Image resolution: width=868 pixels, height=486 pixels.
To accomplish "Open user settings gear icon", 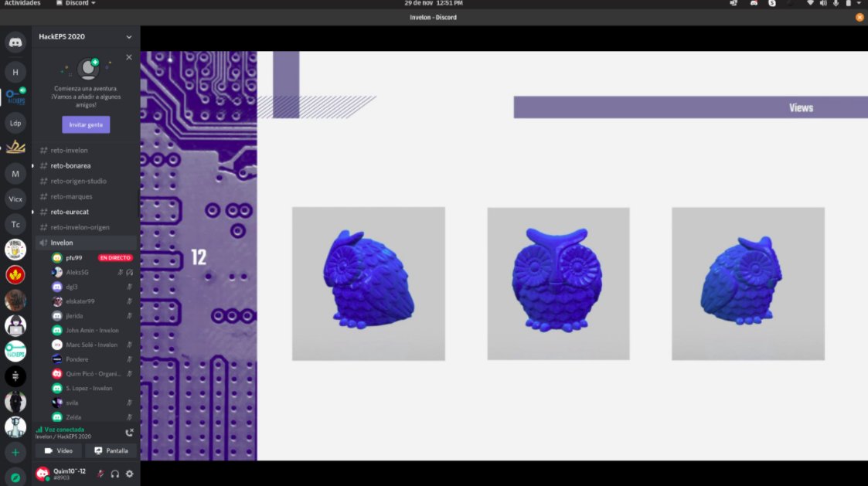I will (130, 474).
